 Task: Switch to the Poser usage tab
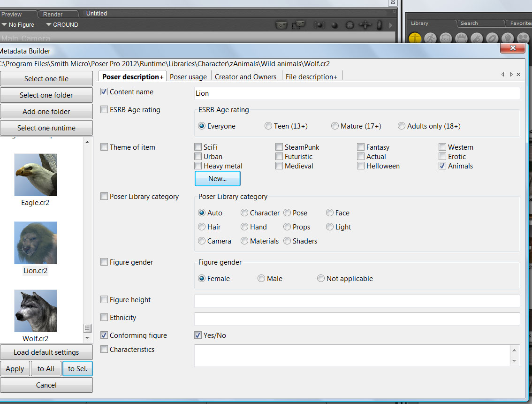point(188,77)
